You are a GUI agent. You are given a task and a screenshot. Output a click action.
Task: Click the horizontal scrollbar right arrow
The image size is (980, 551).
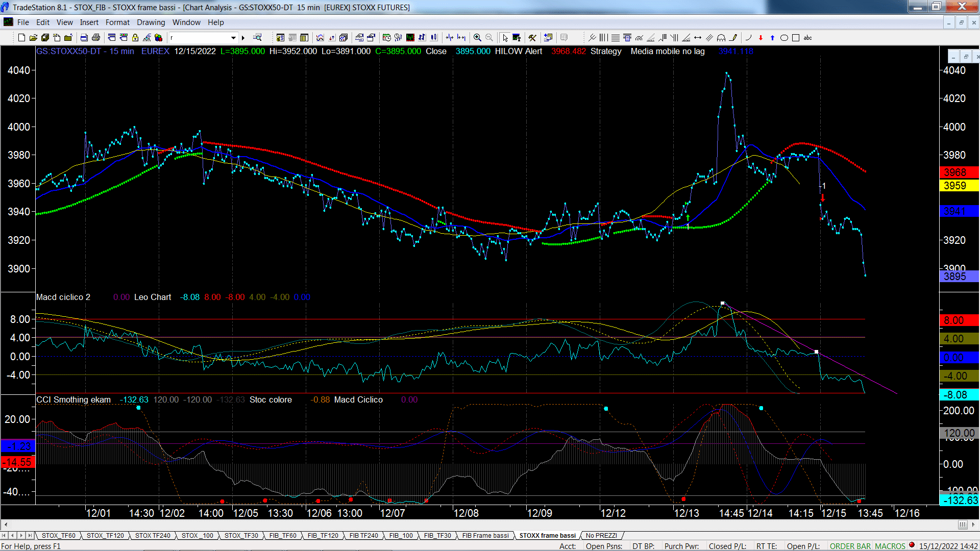click(974, 524)
